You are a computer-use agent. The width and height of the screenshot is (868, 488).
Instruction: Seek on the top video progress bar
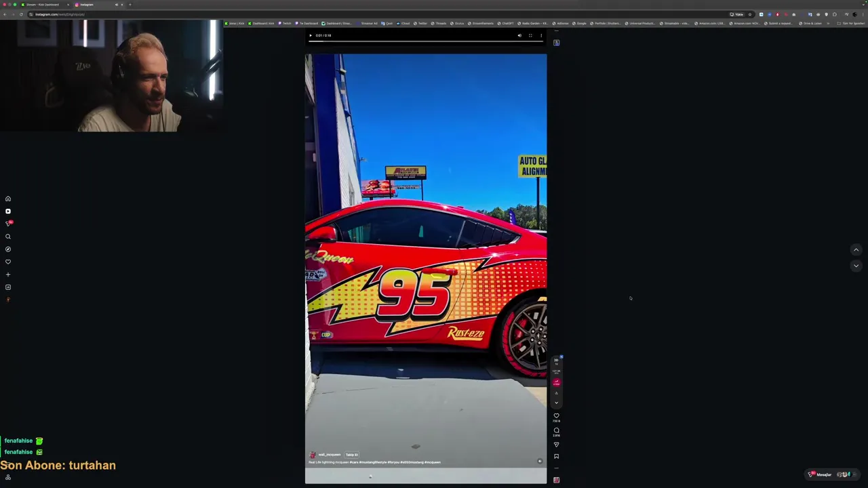tap(425, 42)
